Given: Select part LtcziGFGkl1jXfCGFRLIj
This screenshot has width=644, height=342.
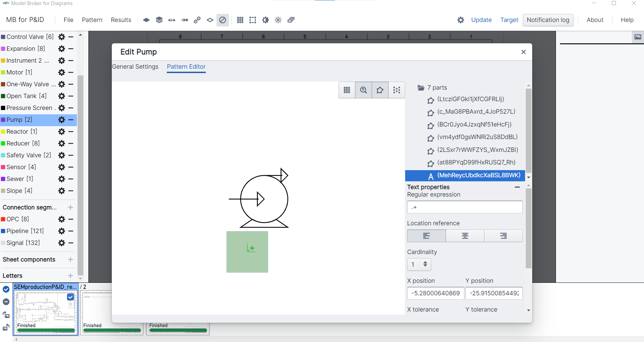Looking at the screenshot, I should pos(471,99).
